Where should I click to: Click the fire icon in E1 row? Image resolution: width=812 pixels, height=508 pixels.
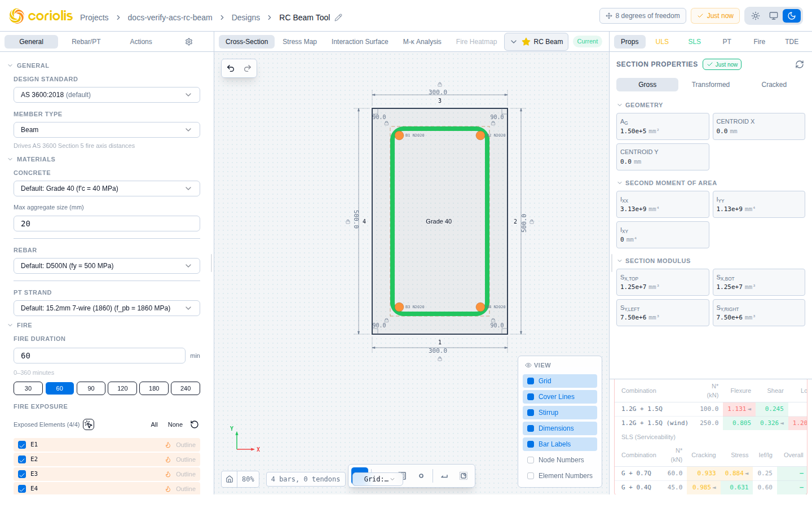click(168, 445)
